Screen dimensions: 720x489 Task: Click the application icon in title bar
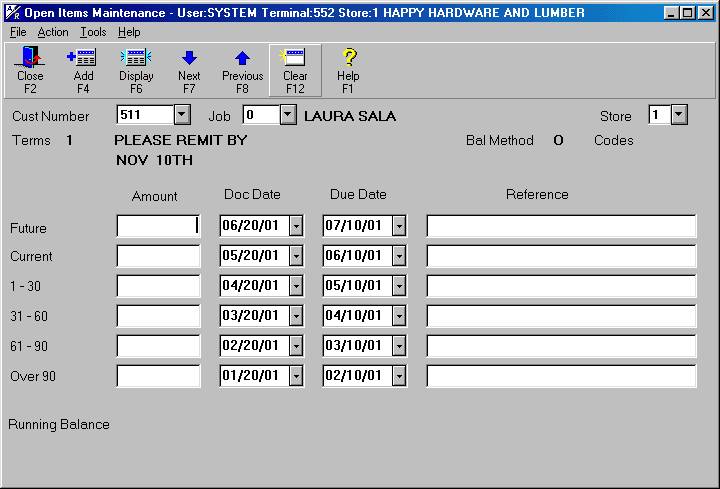(x=10, y=12)
